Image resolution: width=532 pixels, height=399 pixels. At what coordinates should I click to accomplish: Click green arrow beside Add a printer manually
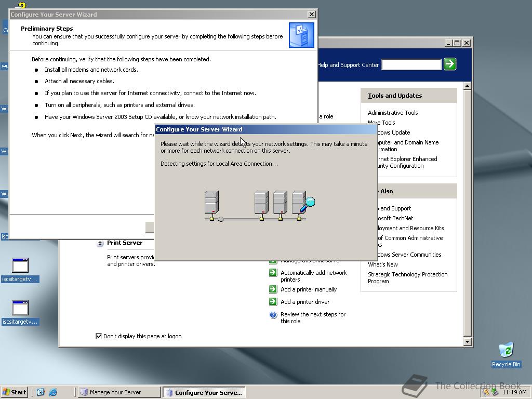[x=273, y=289]
